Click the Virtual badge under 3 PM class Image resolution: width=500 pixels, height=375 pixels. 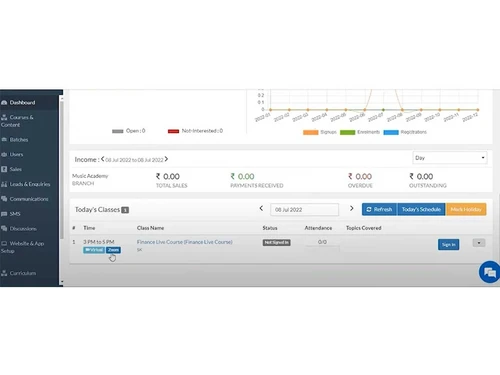[x=94, y=250]
